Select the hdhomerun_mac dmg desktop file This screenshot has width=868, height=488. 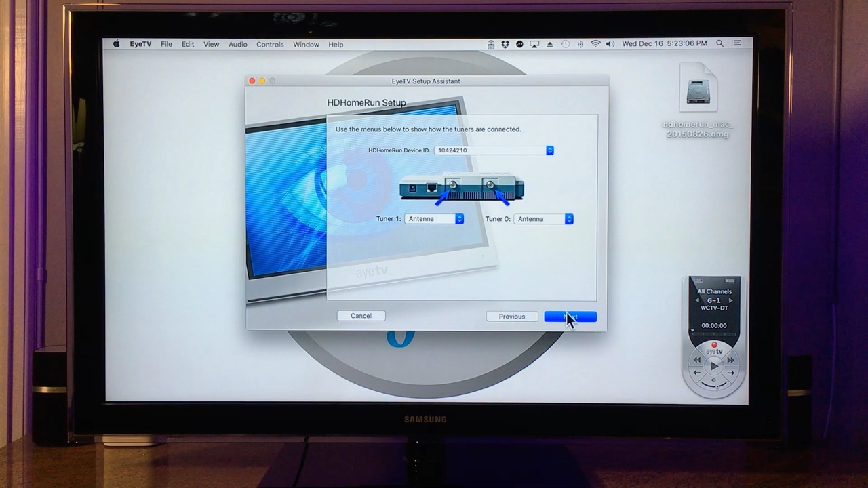[x=698, y=100]
